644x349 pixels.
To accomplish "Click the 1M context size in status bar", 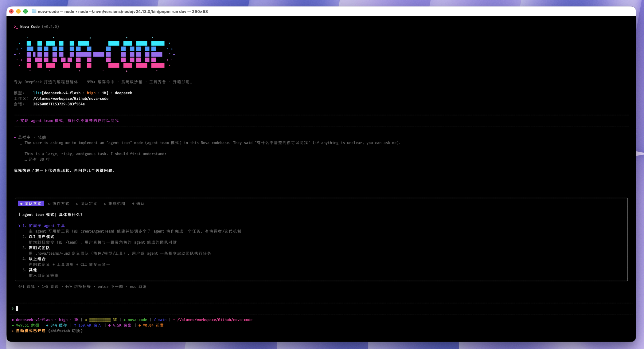I will click(76, 320).
